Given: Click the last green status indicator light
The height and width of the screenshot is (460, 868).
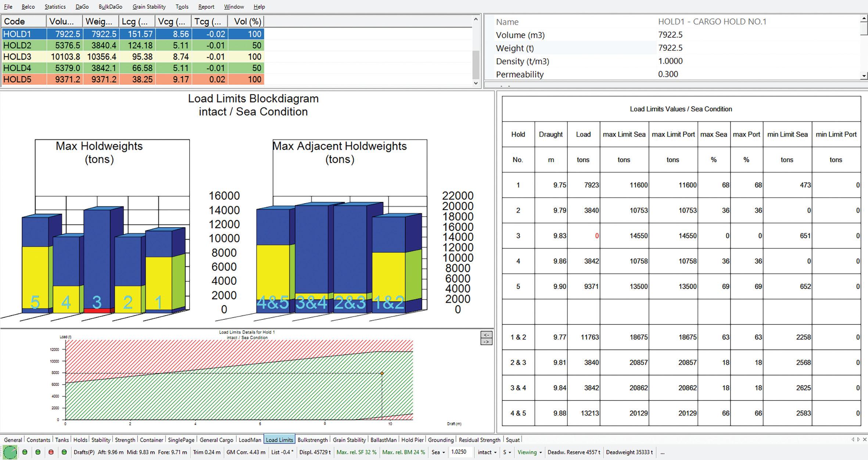Looking at the screenshot, I should pos(64,452).
